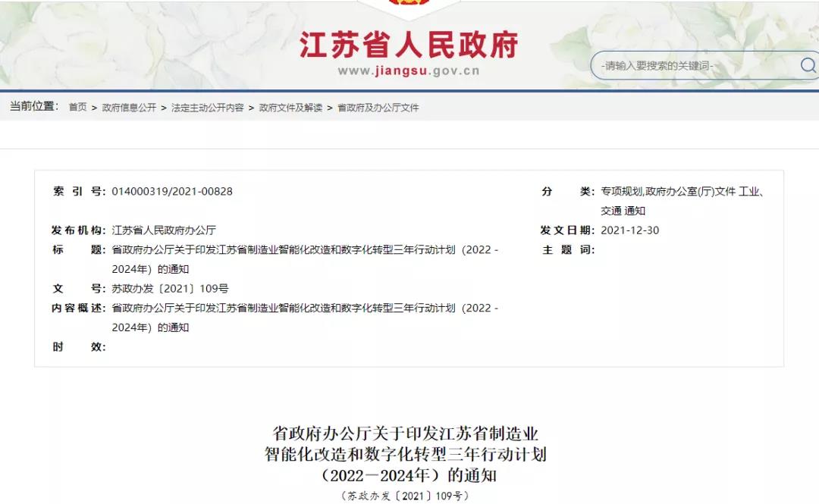Select the 工业 category tag
This screenshot has height=504, width=819.
[751, 191]
